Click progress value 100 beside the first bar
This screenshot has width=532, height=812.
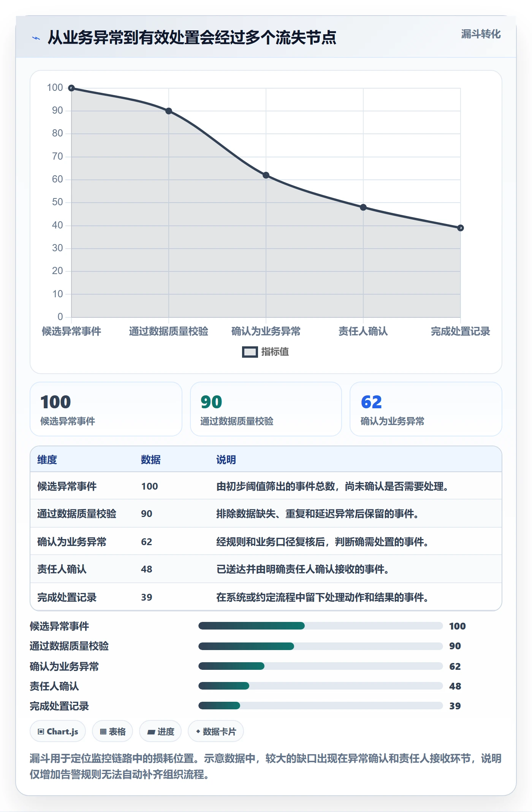click(x=458, y=626)
